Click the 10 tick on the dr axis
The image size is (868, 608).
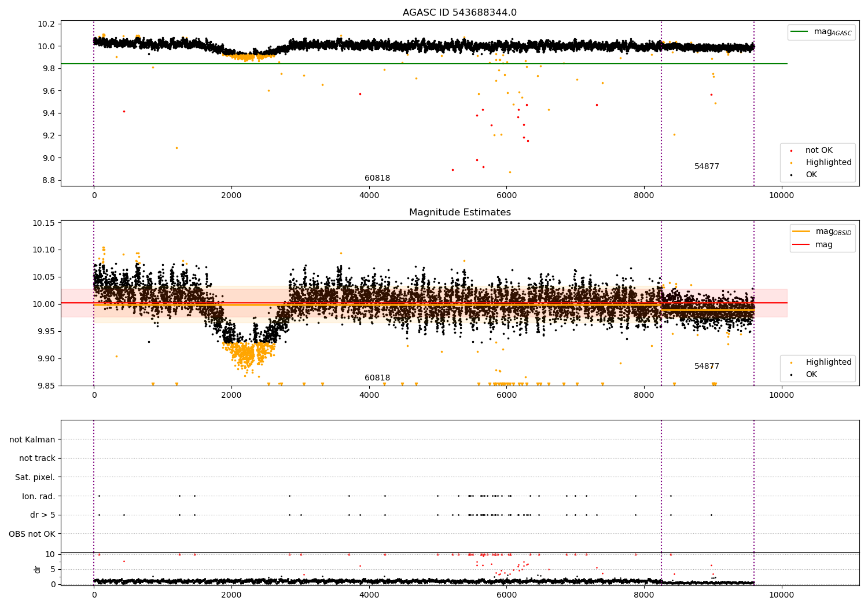(50, 554)
